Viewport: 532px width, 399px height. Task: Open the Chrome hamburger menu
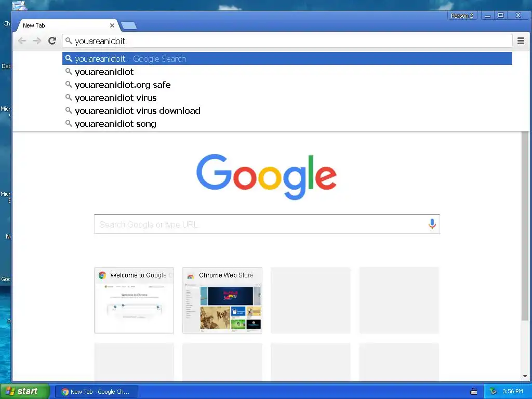click(521, 41)
